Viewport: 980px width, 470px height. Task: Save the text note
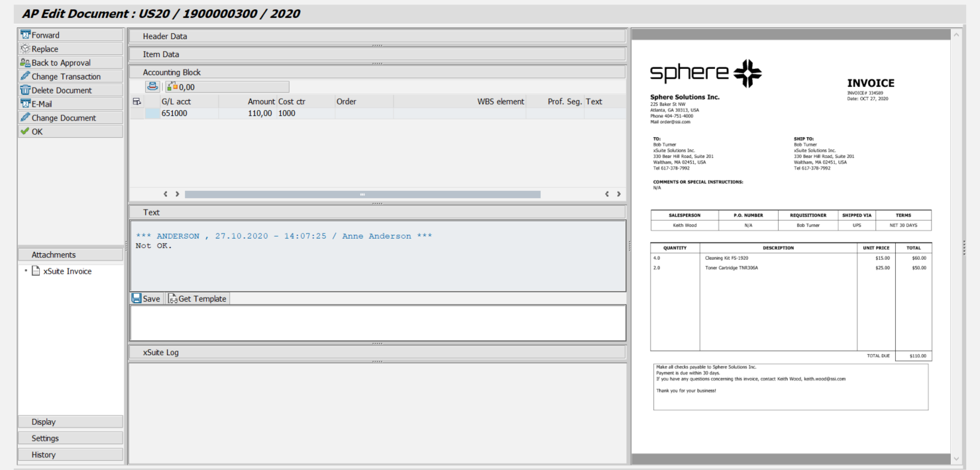146,299
